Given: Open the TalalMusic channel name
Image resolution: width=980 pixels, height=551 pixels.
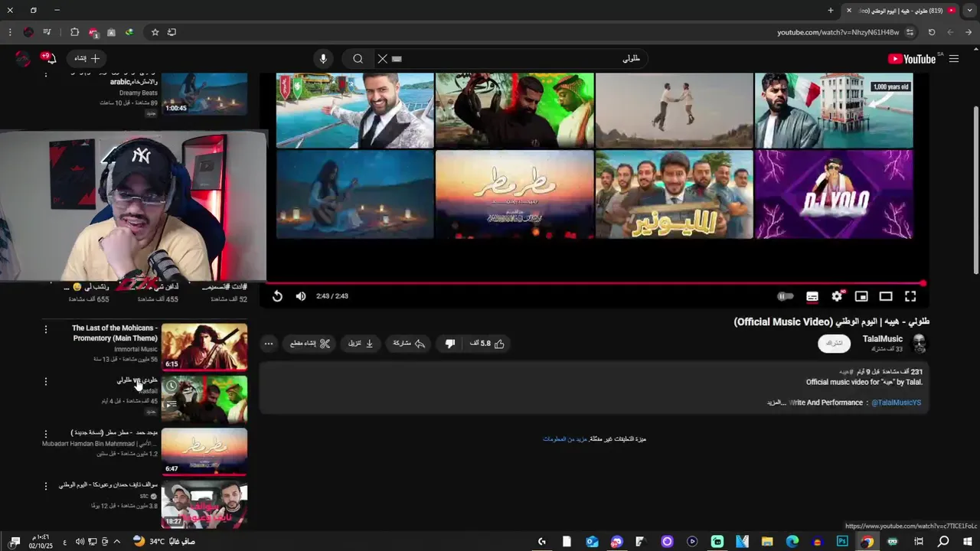Looking at the screenshot, I should point(883,339).
